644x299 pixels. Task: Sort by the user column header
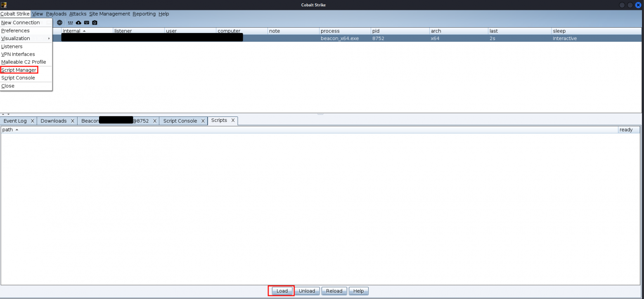190,31
